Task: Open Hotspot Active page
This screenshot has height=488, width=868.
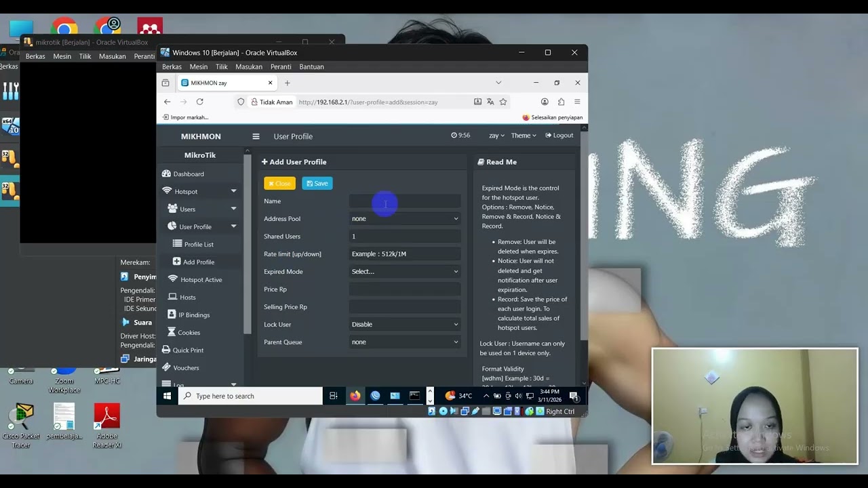Action: [x=195, y=280]
